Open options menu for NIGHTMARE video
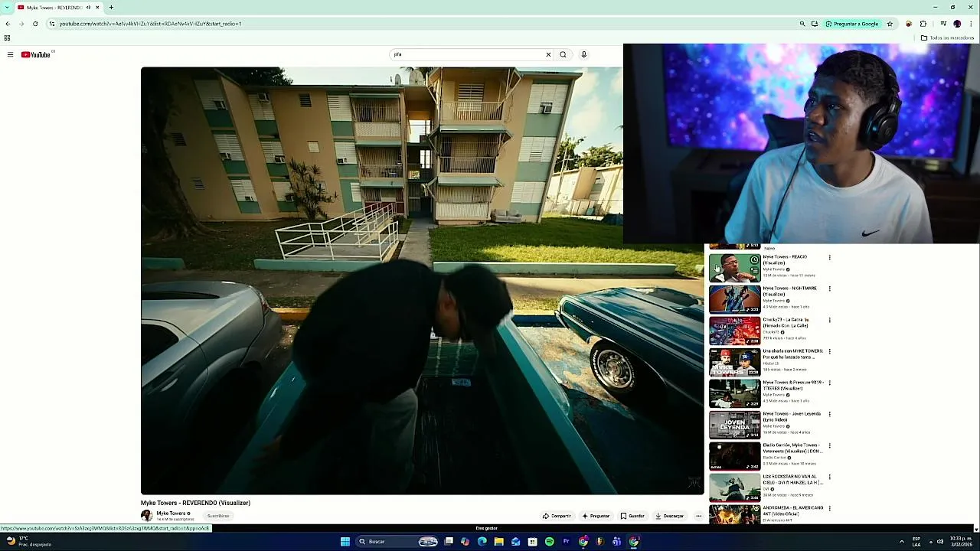This screenshot has height=551, width=980. point(829,289)
